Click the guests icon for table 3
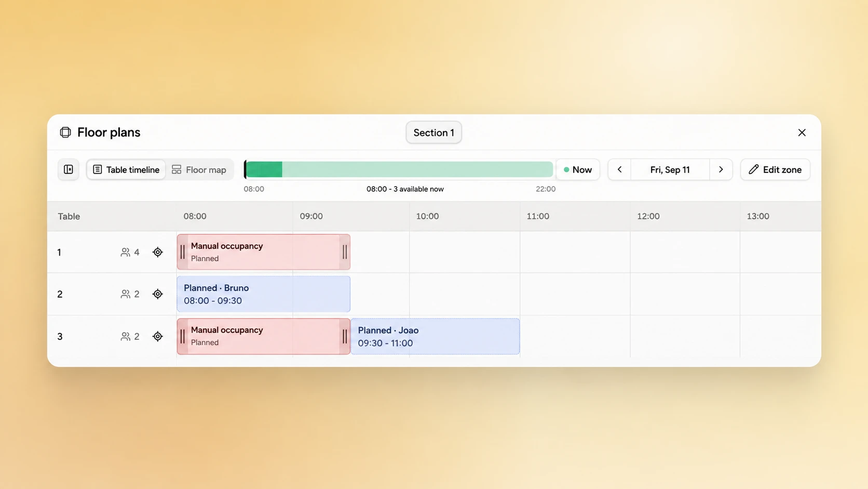868x489 pixels. coord(125,336)
